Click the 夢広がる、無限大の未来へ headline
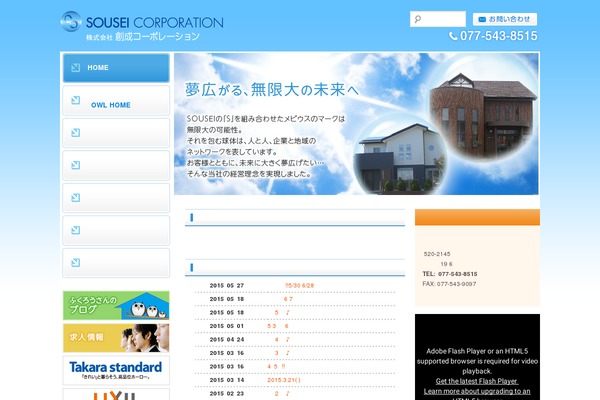The image size is (600, 400). click(x=272, y=90)
